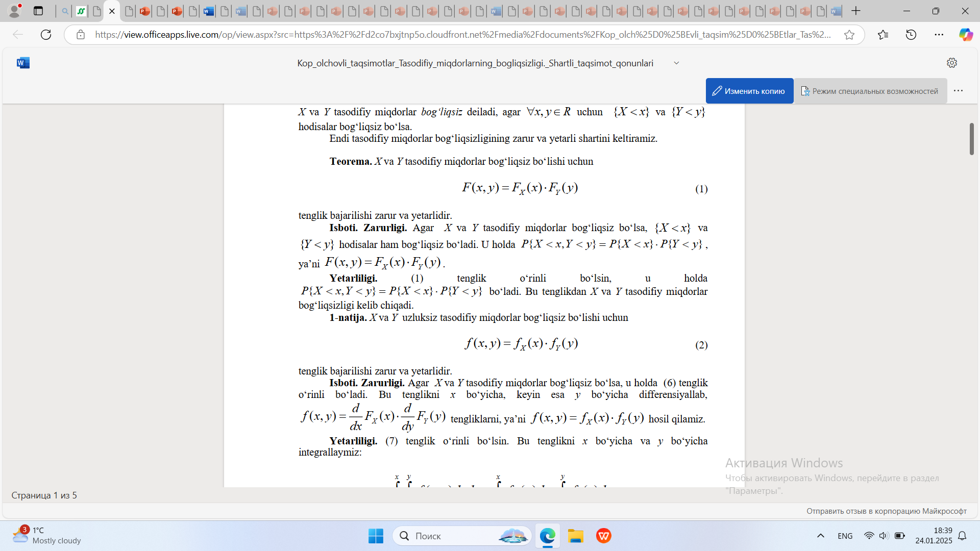Enable Режим специальных возможностей

(x=870, y=91)
